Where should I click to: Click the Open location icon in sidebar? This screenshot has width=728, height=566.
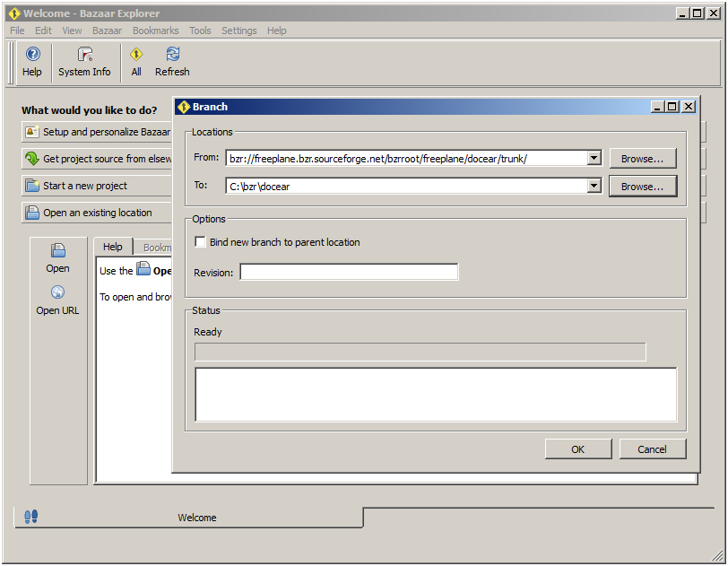coord(58,250)
